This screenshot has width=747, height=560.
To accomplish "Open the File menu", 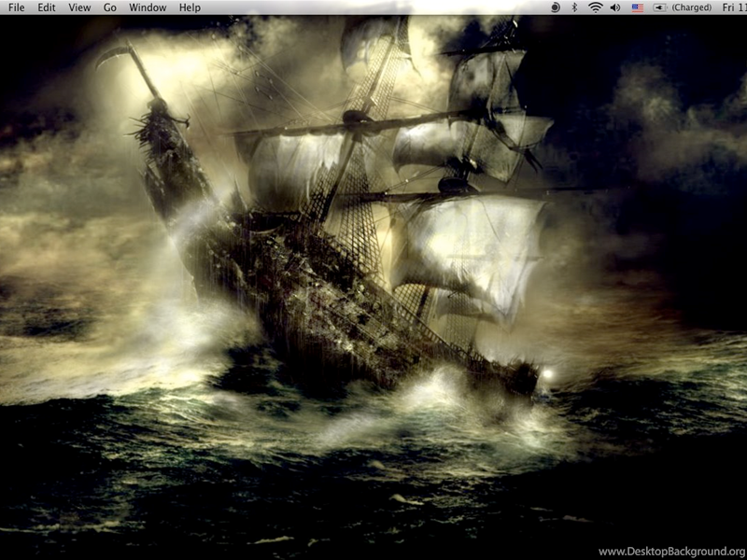I will (16, 7).
